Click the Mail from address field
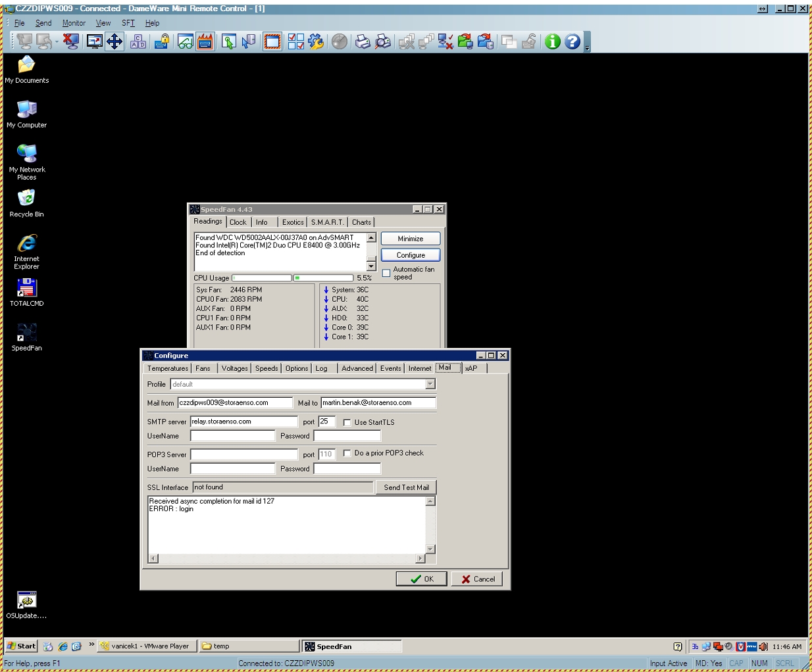 click(235, 402)
